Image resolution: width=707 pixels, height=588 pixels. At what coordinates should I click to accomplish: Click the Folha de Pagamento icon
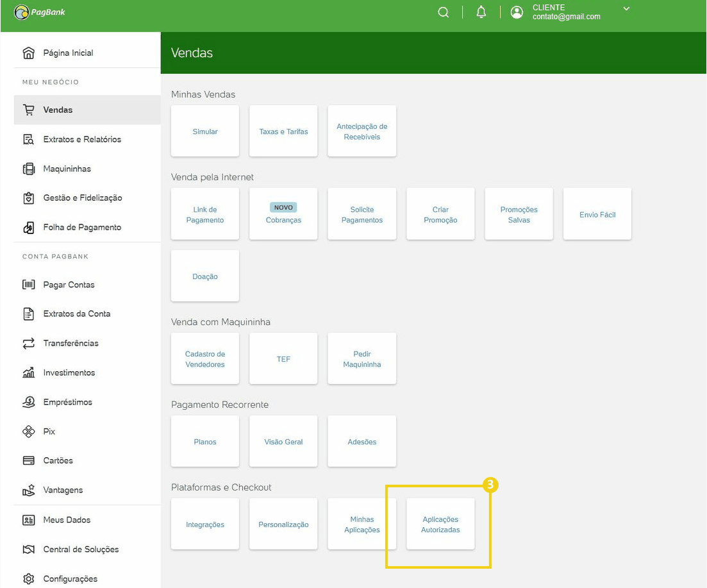28,227
